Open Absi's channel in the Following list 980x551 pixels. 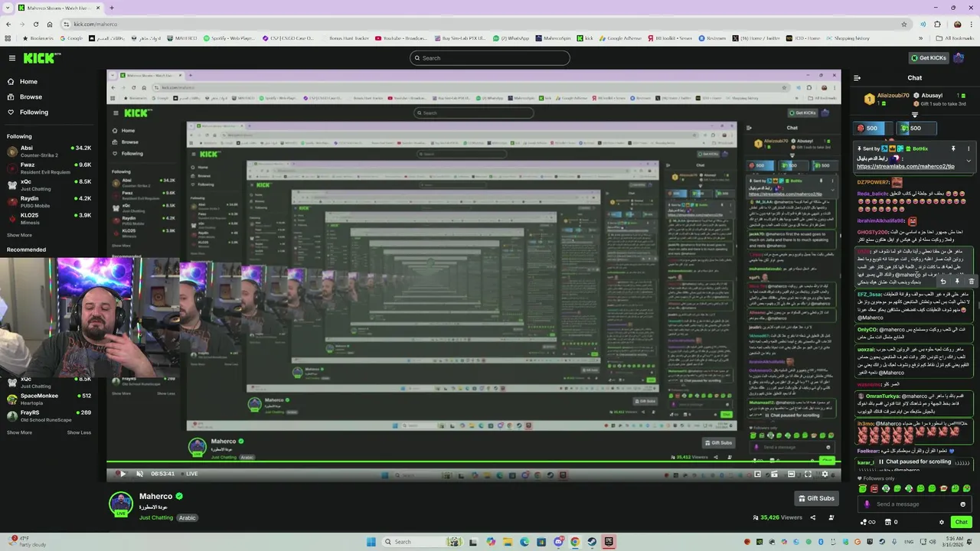49,151
